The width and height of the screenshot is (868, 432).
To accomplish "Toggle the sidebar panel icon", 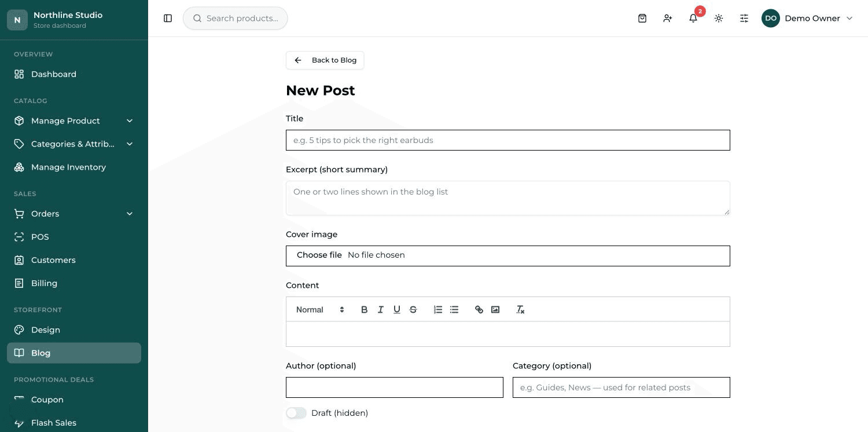I will [x=168, y=19].
